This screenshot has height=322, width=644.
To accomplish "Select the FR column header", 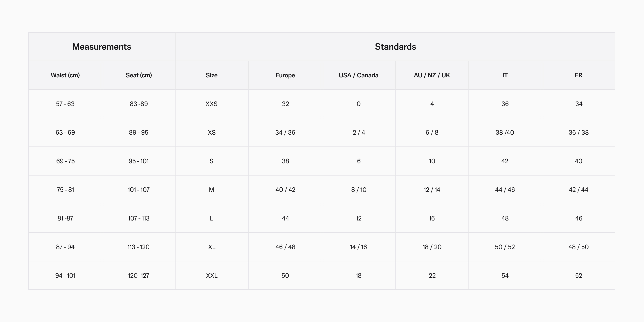I will 578,75.
